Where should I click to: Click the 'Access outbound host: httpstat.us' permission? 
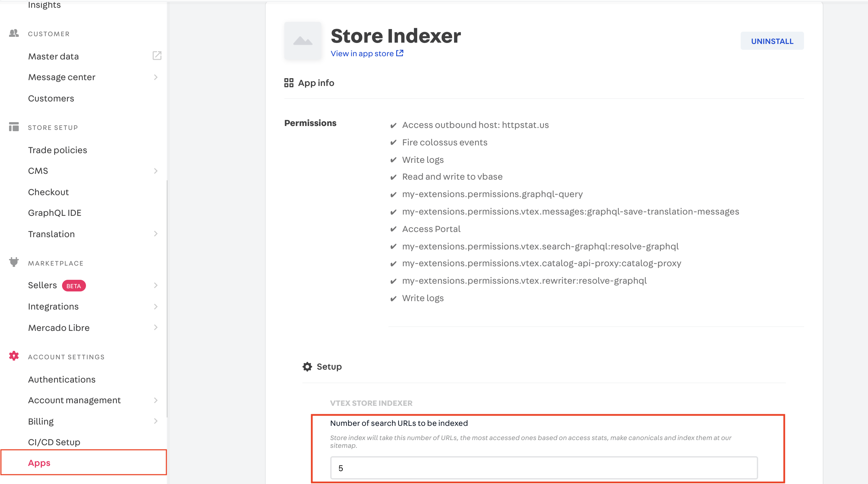475,125
